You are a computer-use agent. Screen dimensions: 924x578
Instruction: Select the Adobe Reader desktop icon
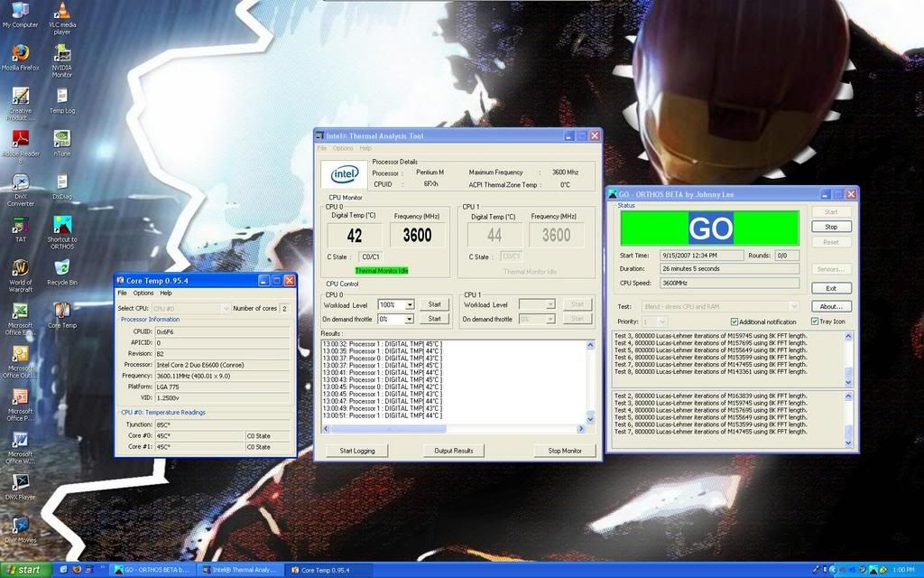(21, 147)
